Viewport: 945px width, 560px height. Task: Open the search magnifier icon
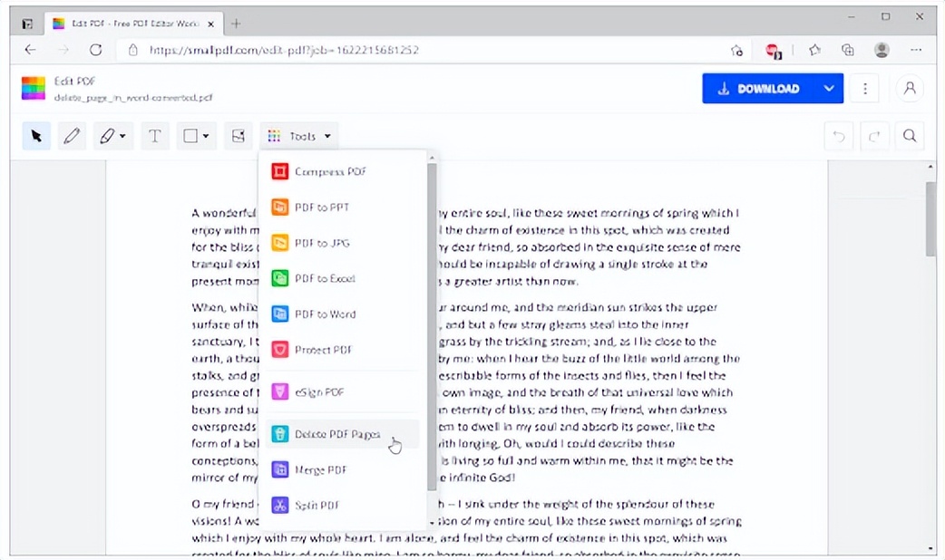(x=910, y=135)
